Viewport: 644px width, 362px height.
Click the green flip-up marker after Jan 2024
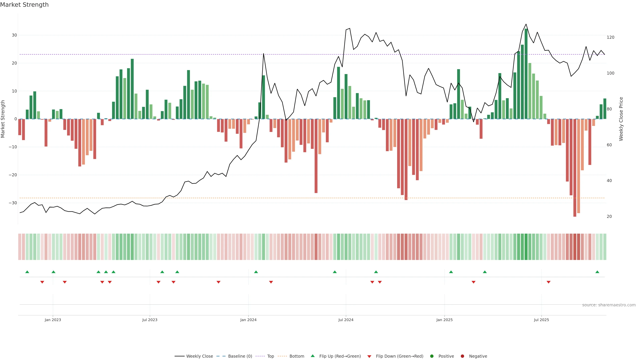click(256, 272)
